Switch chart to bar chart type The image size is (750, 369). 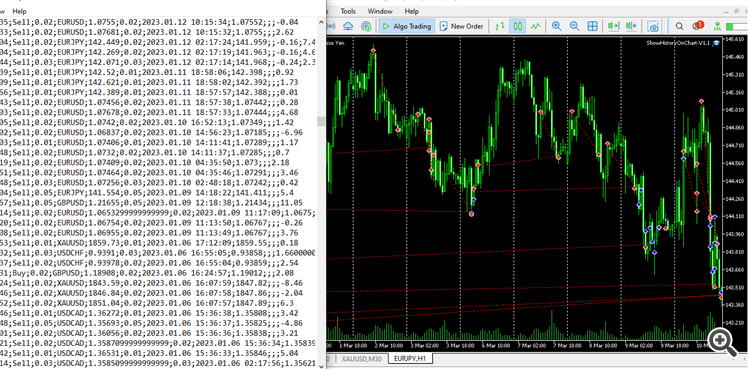[500, 26]
